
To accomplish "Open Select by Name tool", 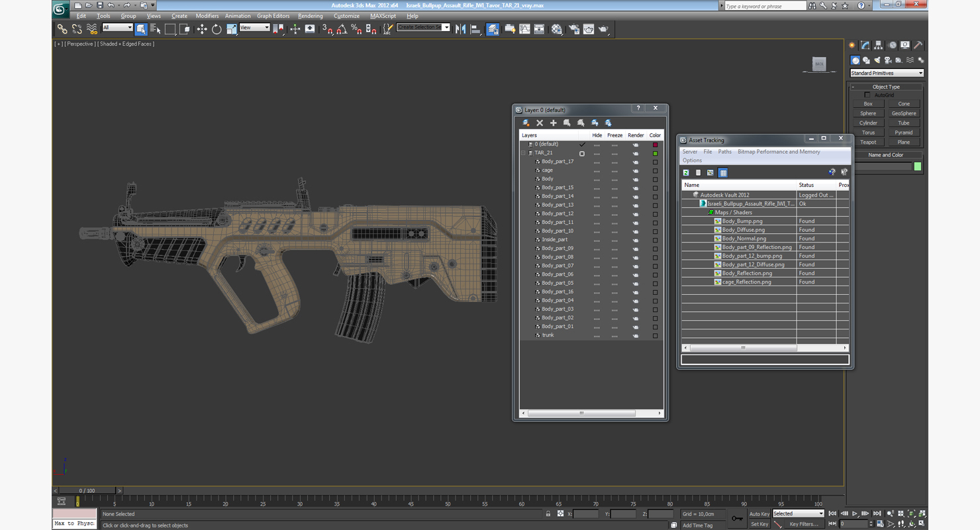I will 156,29.
